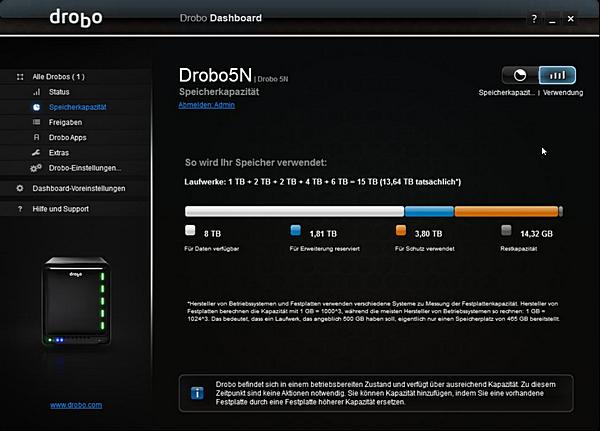This screenshot has width=600, height=431.
Task: Click the Status signal bars icon
Action: (36, 92)
